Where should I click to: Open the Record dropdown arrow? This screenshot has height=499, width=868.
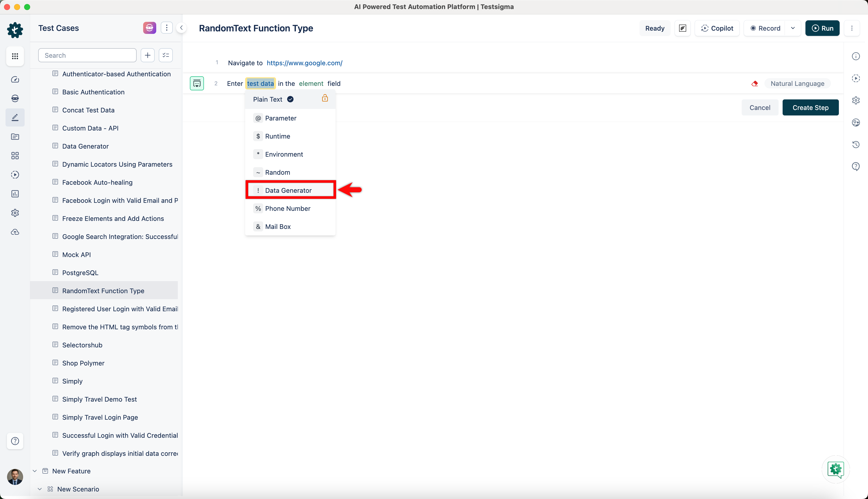pyautogui.click(x=793, y=28)
